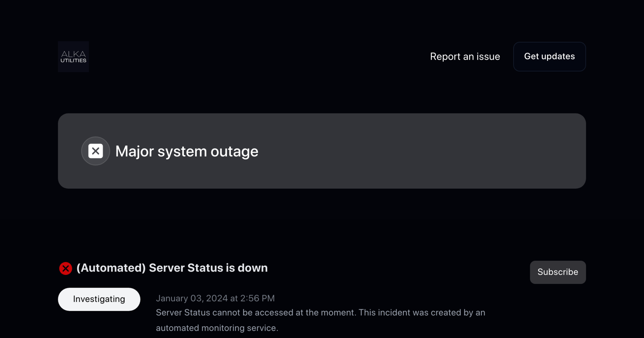Click the January 03 timestamp
The width and height of the screenshot is (644, 338).
pos(215,298)
